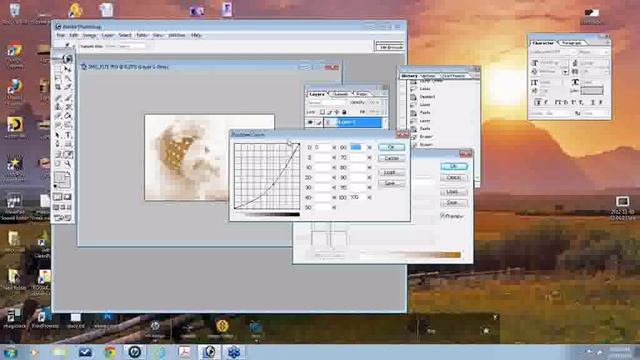
Task: Open kerning dropdown arrow in Character panel
Action: pyautogui.click(x=565, y=72)
